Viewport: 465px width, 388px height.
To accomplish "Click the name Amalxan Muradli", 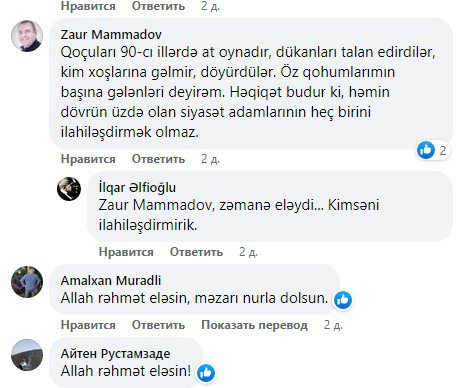I will click(111, 280).
